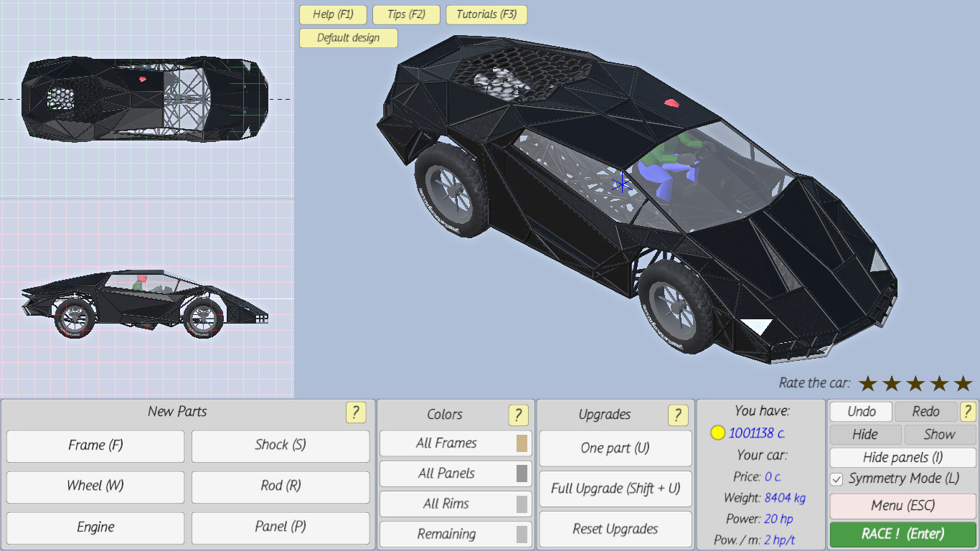
Task: Open the Help (F1) menu
Action: 333,14
